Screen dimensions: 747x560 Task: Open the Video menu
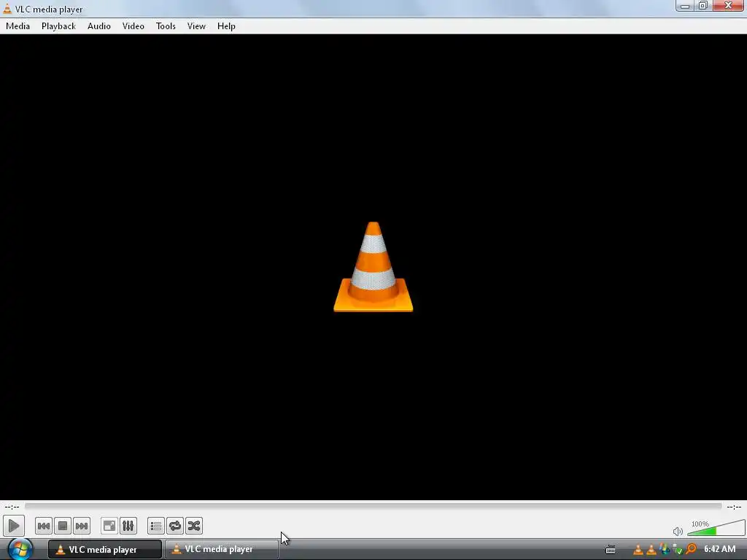tap(133, 26)
